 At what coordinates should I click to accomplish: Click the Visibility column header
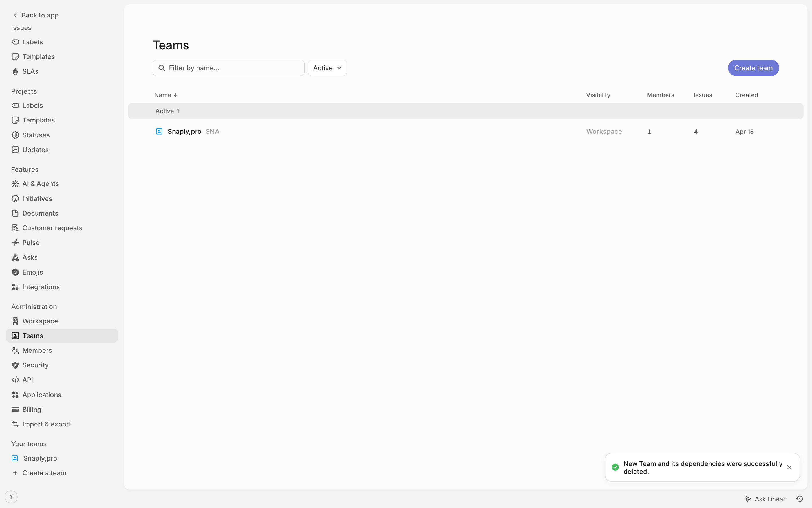(598, 95)
